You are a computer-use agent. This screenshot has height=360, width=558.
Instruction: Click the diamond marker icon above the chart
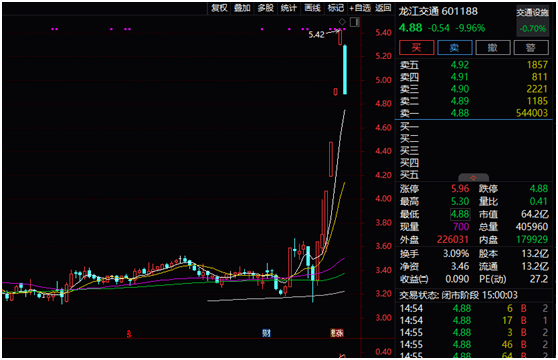coord(342,22)
